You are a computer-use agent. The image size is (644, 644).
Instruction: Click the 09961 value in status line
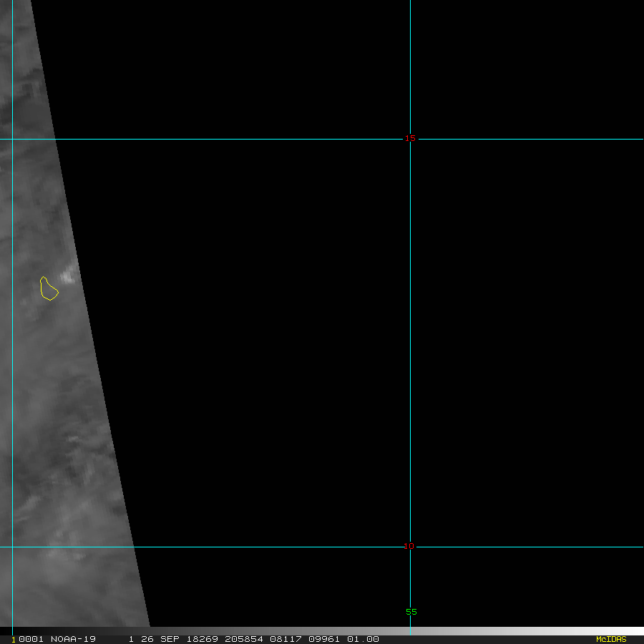click(325, 639)
